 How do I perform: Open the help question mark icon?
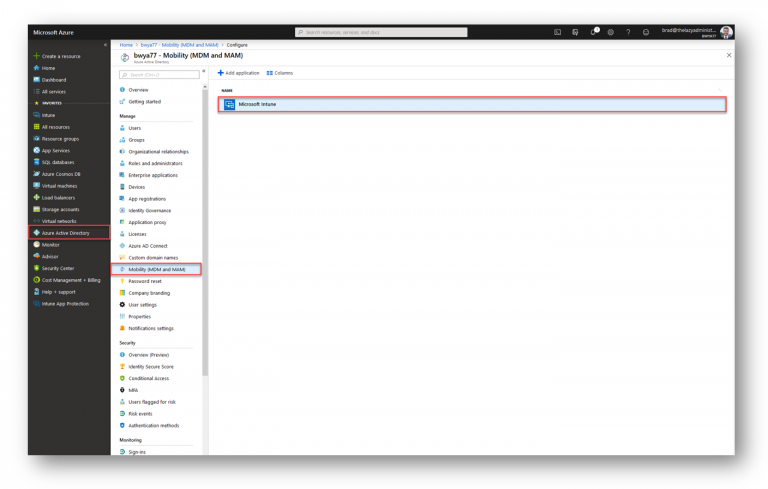pyautogui.click(x=628, y=32)
